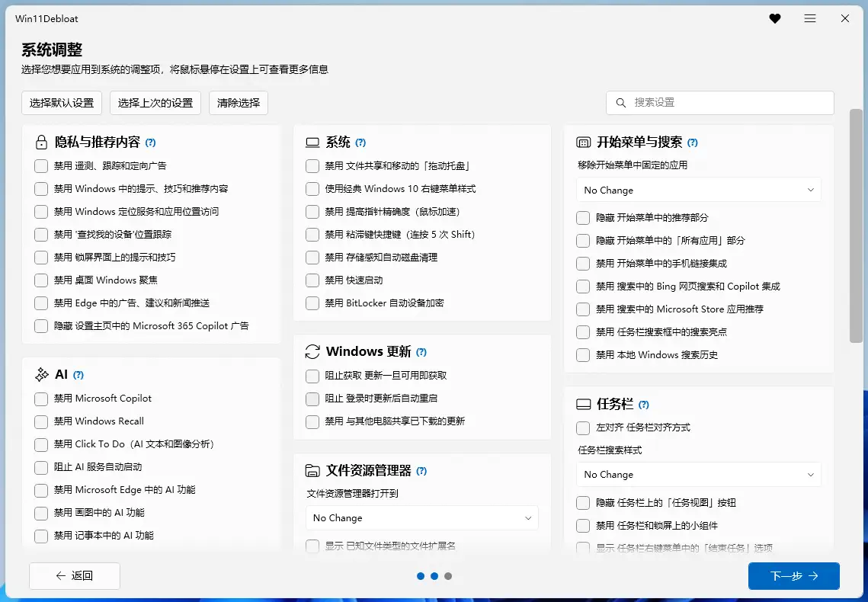Proceed with 下一步 button
Screen dimensions: 868x602
[794, 576]
